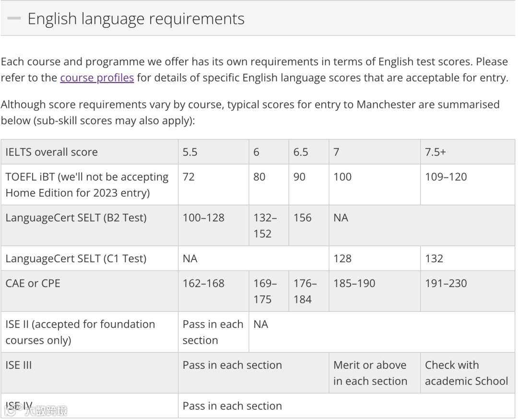Select the IELTS overall score row label
The height and width of the screenshot is (420, 518).
(x=51, y=152)
